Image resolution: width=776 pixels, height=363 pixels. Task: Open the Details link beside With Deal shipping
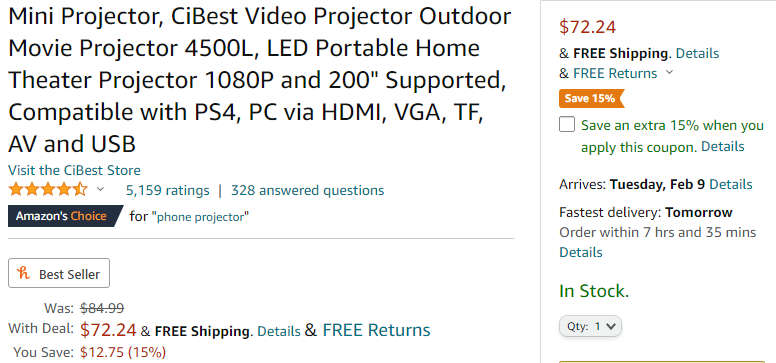pyautogui.click(x=279, y=331)
